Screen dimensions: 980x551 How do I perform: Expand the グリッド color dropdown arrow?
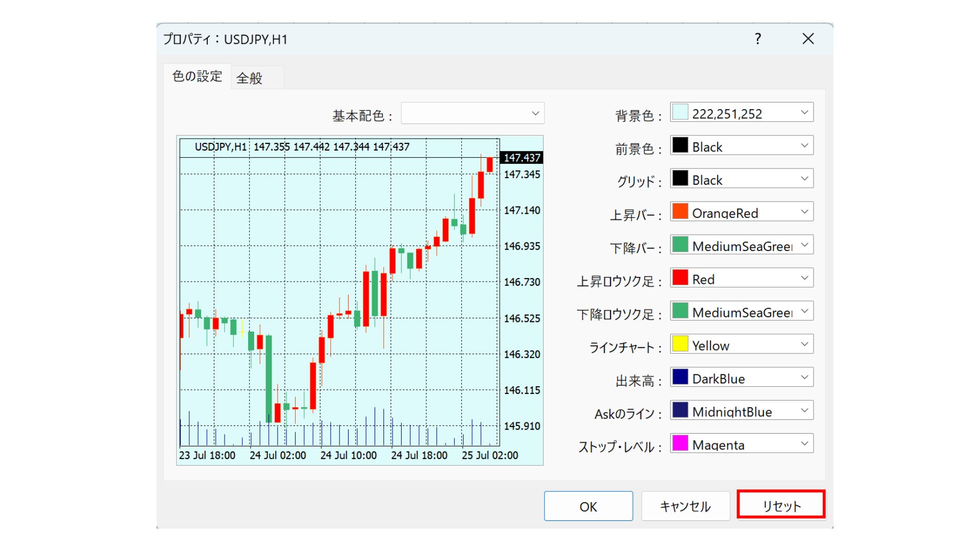(804, 179)
